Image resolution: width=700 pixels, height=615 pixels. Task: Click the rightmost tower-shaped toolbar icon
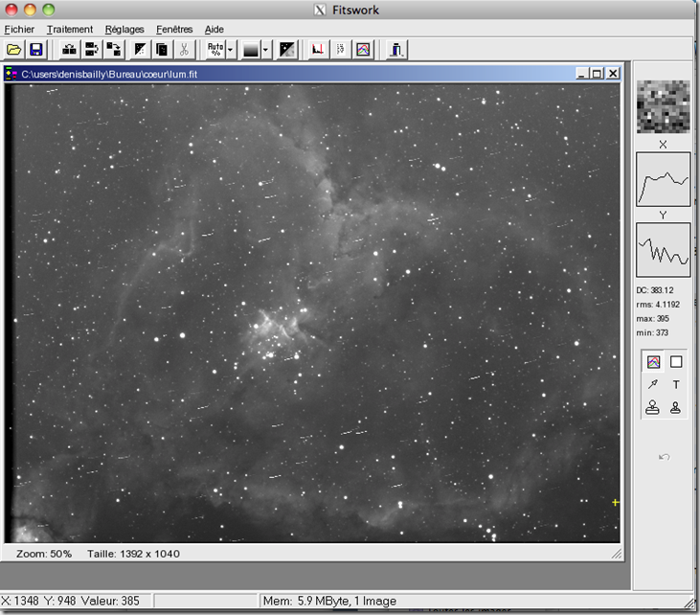click(396, 49)
